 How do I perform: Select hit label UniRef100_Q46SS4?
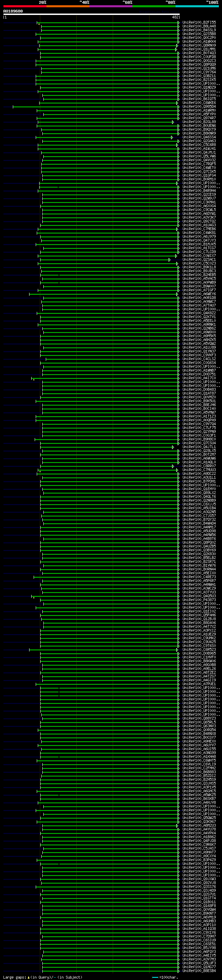[199, 137]
